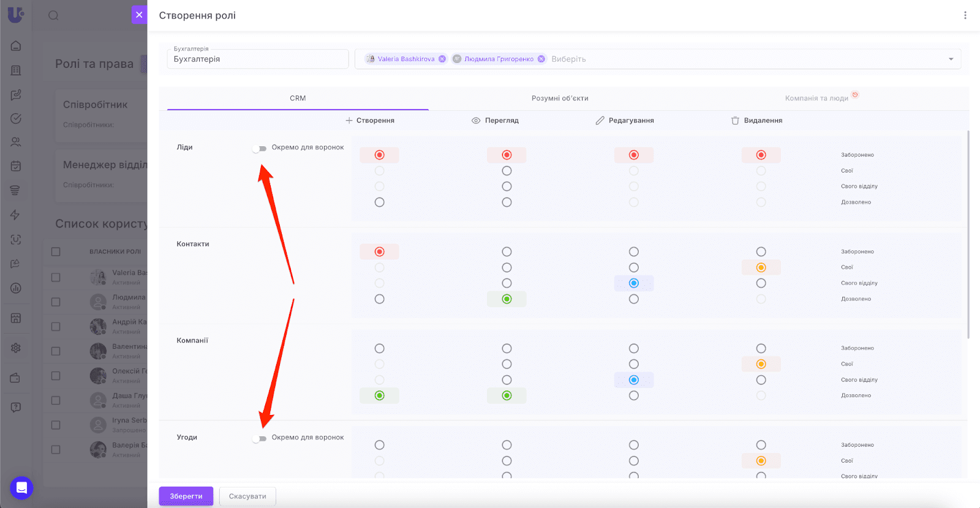The width and height of the screenshot is (980, 508).
Task: Open the settings gear in sidebar
Action: pyautogui.click(x=16, y=348)
